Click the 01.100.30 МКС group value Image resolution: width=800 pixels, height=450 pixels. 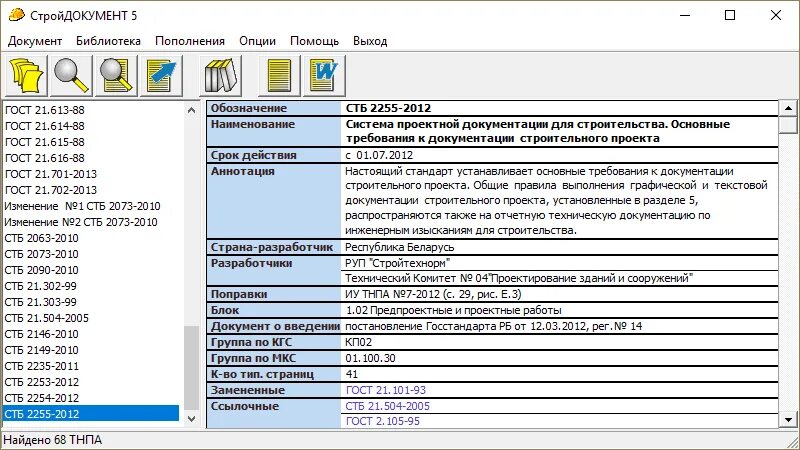click(x=370, y=358)
